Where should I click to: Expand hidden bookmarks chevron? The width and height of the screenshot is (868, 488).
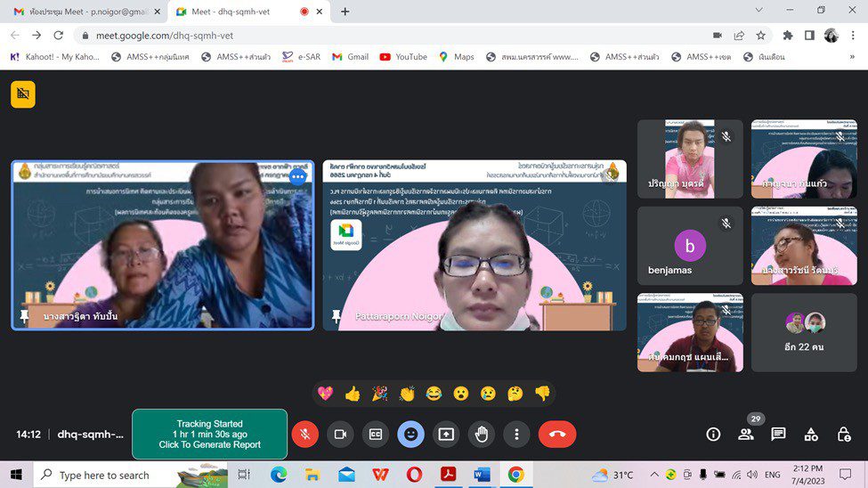click(x=852, y=57)
